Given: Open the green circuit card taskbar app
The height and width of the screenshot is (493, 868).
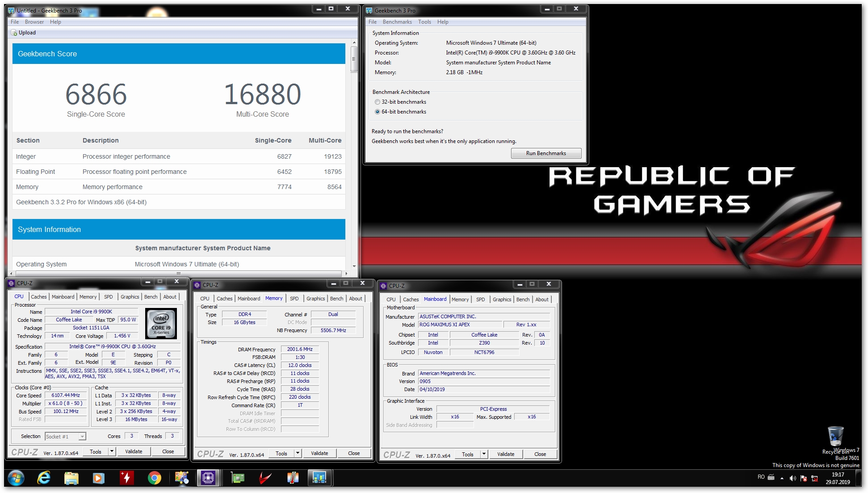Looking at the screenshot, I should 238,478.
